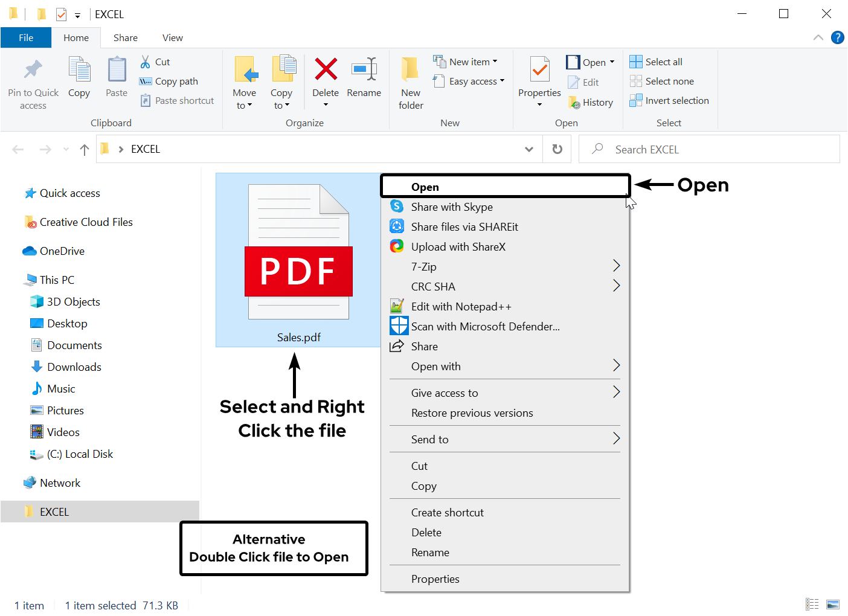Expand the Open dropdown in the ribbon
The width and height of the screenshot is (848, 616).
tap(612, 61)
